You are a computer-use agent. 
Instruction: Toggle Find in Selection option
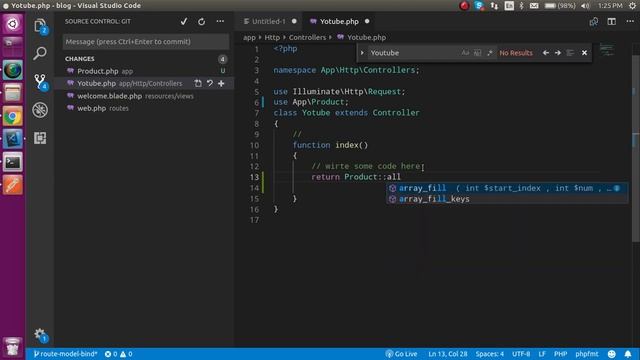click(570, 53)
